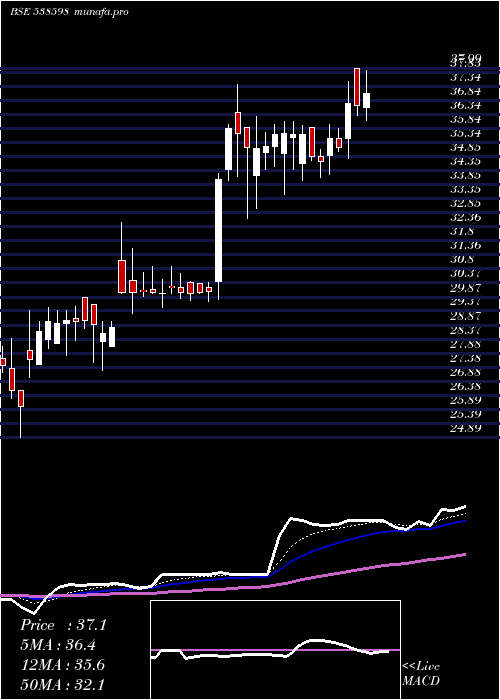Click the 28.87 price axis label
500x700 pixels.
pyautogui.click(x=466, y=316)
